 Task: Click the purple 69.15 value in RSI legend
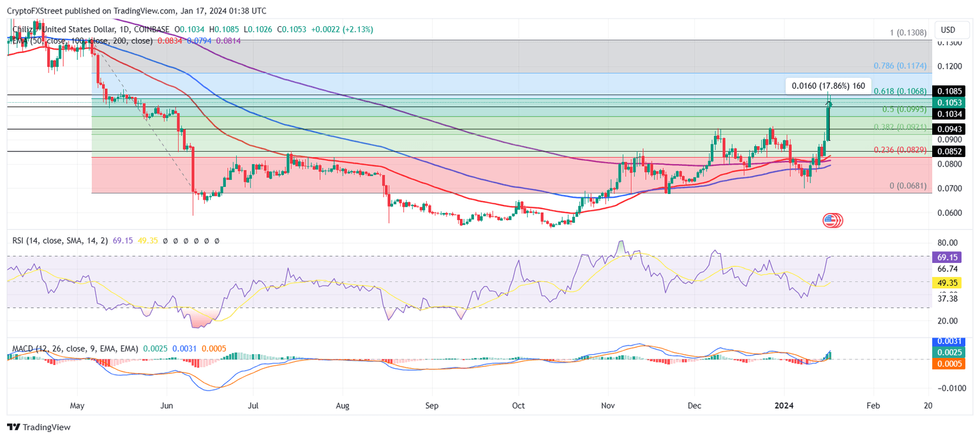[123, 241]
